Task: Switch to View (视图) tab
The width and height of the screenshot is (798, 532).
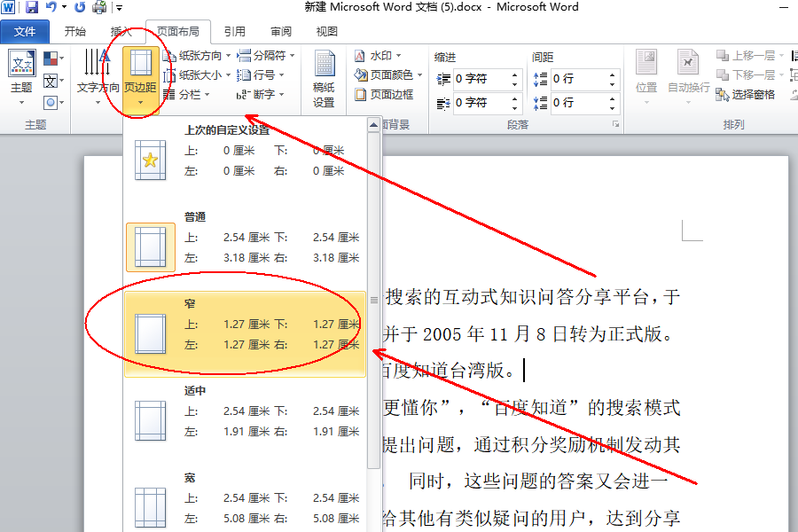Action: coord(326,32)
